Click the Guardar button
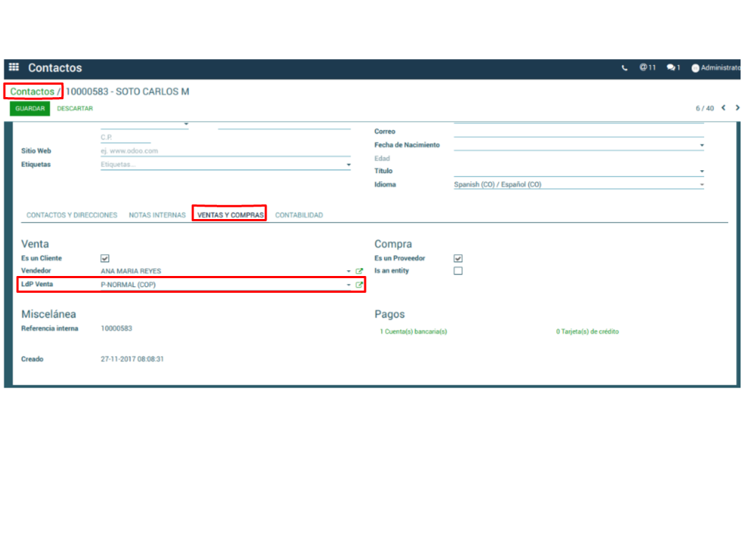The image size is (747, 560). tap(30, 109)
